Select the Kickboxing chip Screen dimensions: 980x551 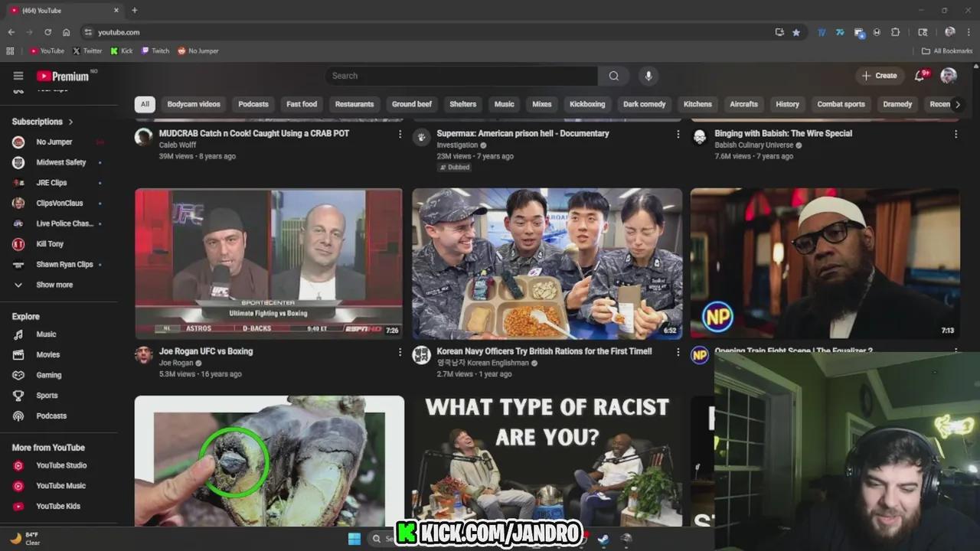click(x=587, y=104)
